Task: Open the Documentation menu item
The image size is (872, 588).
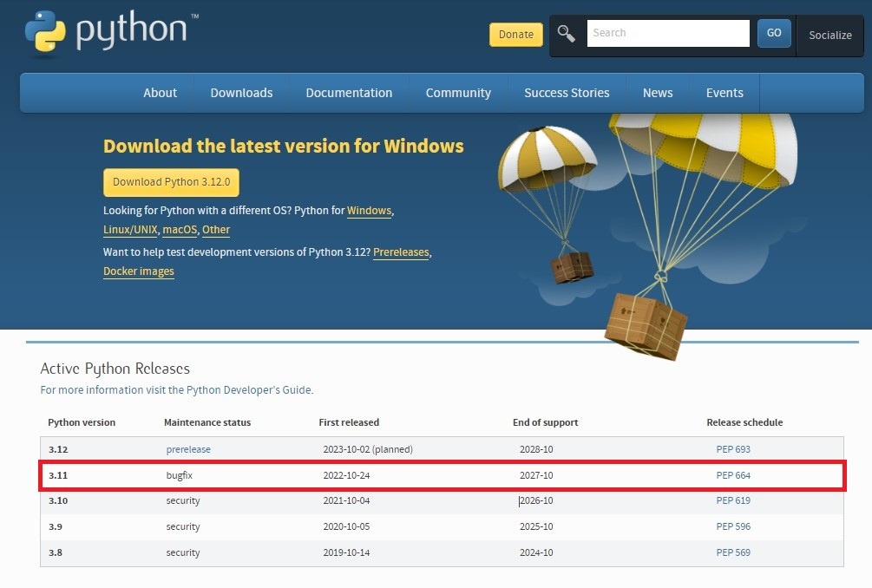Action: pos(349,93)
